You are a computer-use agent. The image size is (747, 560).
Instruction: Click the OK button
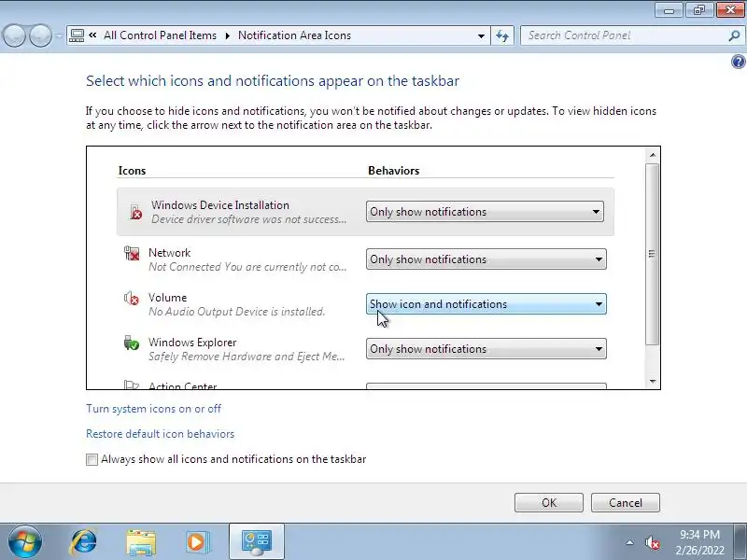click(x=549, y=503)
